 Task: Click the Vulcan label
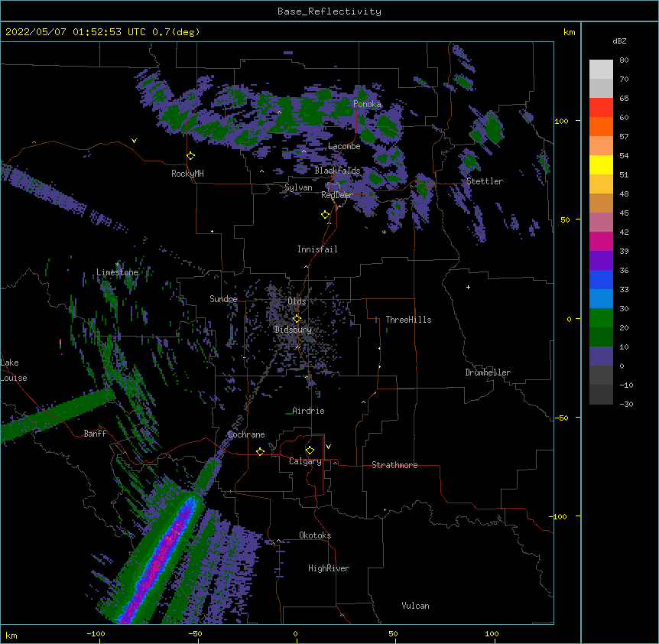click(415, 606)
